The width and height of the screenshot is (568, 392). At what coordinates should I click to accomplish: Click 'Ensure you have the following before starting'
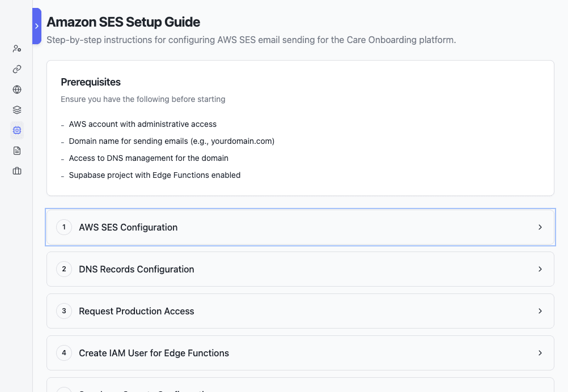click(x=143, y=99)
